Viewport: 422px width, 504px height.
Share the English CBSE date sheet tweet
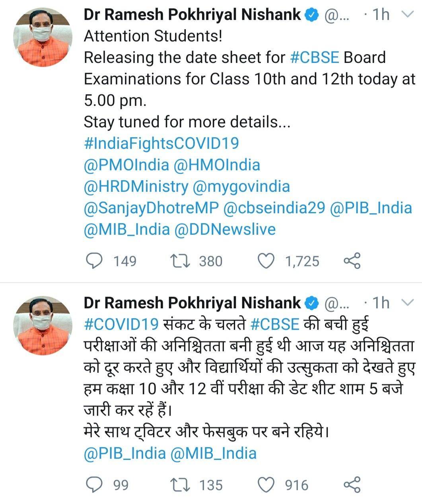tap(352, 261)
